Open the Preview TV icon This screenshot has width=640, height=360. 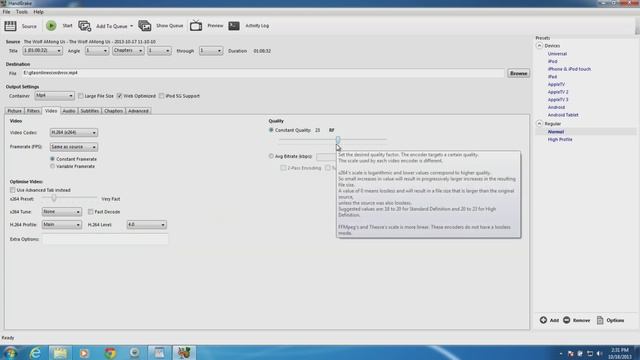196,26
